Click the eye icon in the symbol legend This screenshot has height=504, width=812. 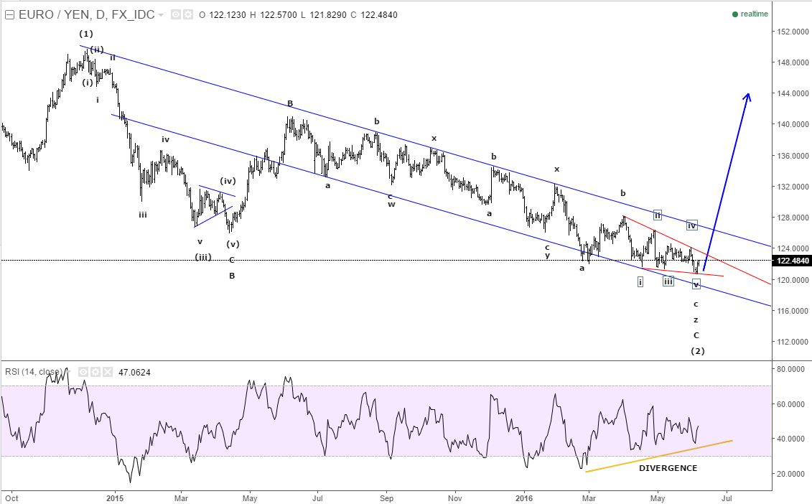[176, 14]
